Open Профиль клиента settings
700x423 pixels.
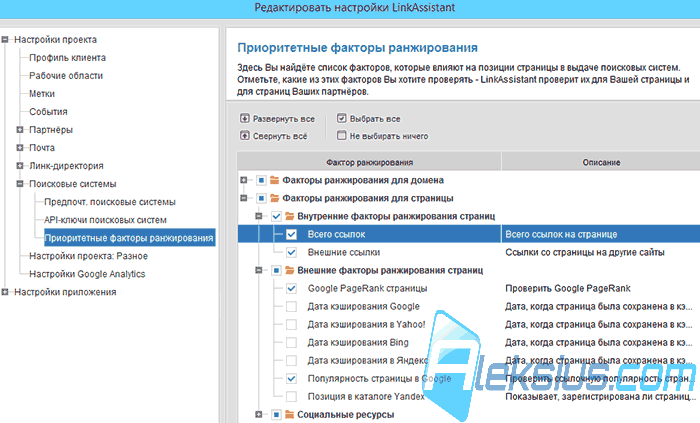[x=67, y=58]
